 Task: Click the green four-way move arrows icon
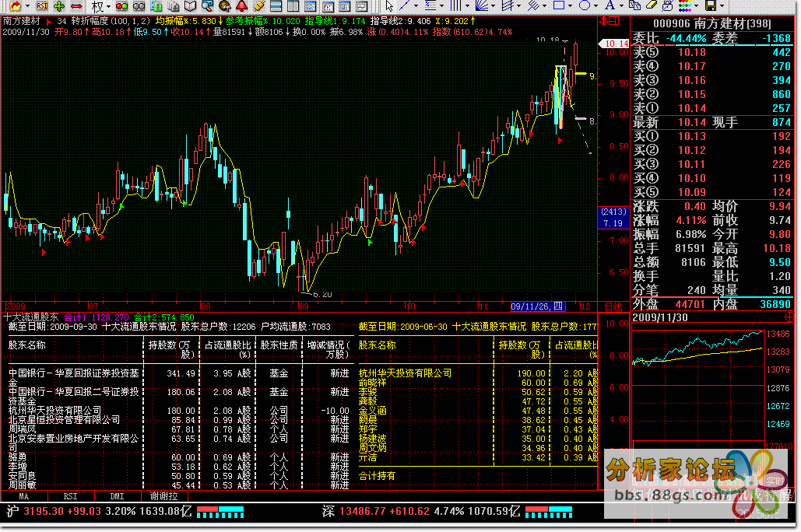coord(59,6)
